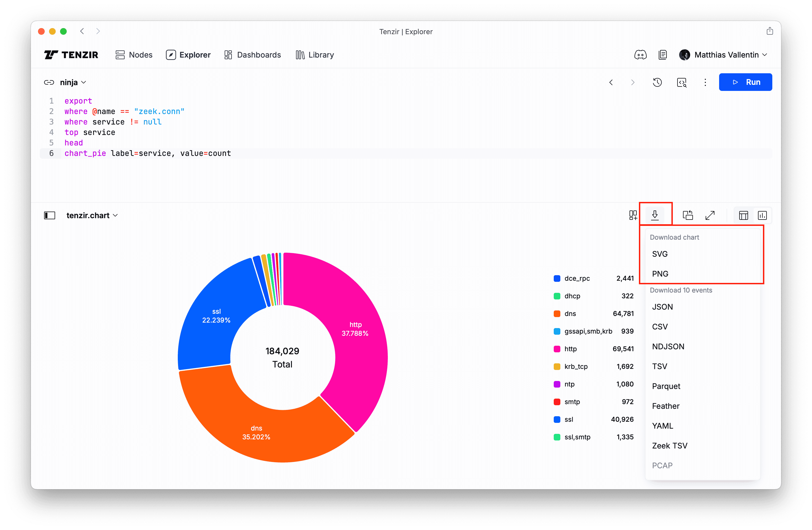Click the expand fullscreen arrow icon
The image size is (812, 530).
[710, 215]
